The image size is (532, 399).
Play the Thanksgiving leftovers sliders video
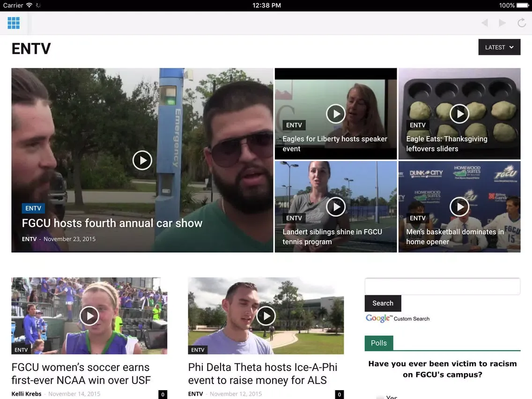coord(459,114)
